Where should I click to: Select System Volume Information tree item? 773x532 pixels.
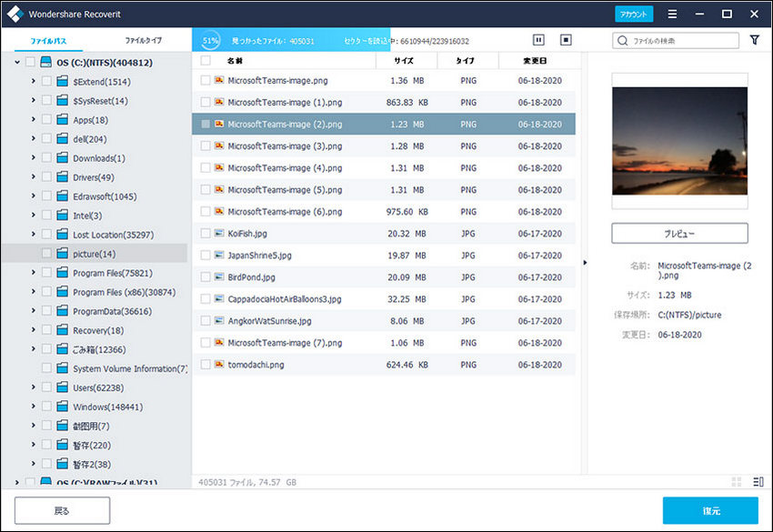[130, 368]
